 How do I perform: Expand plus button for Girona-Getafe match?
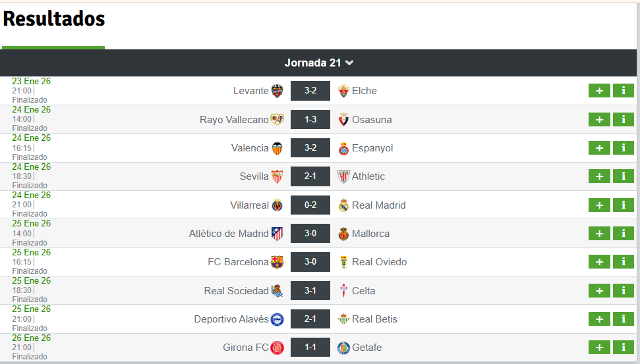click(599, 348)
